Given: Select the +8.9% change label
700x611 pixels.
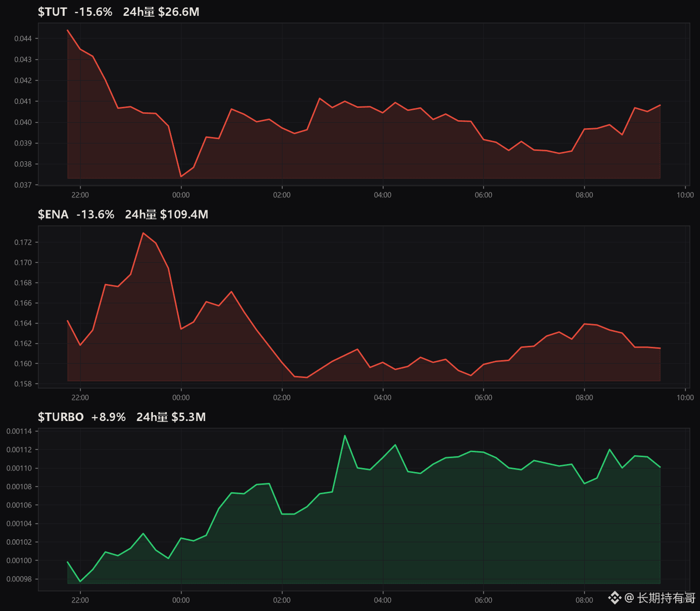Looking at the screenshot, I should pyautogui.click(x=108, y=417).
